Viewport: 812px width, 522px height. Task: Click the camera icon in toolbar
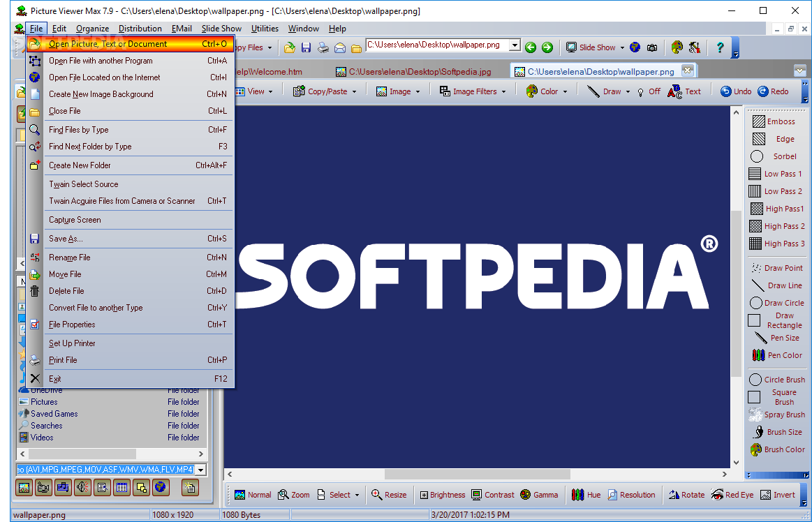652,47
